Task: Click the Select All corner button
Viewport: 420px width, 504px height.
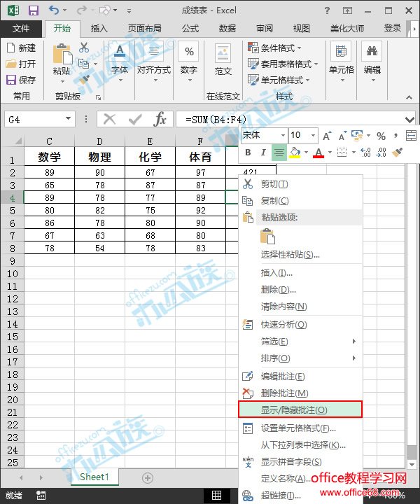Action: (x=13, y=141)
